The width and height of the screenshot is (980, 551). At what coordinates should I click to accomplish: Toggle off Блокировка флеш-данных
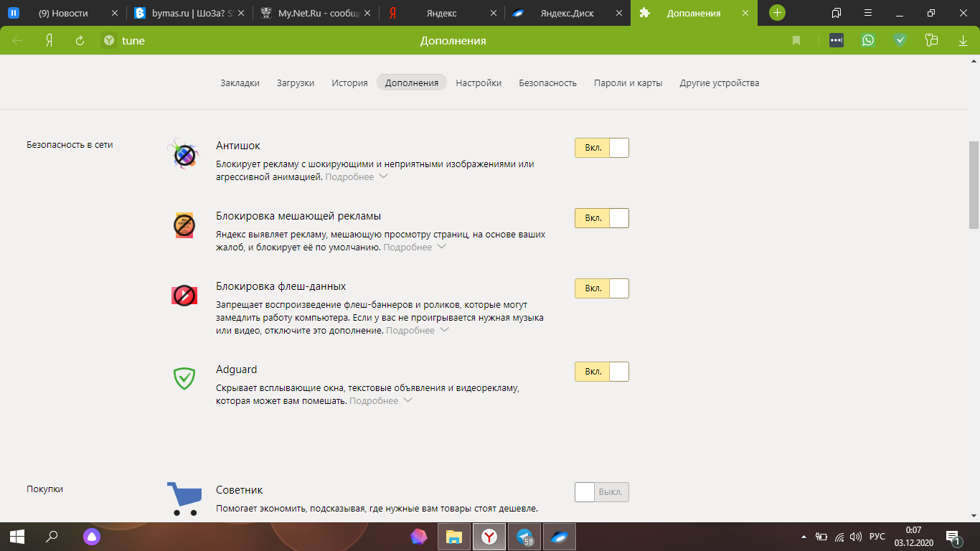pos(601,288)
